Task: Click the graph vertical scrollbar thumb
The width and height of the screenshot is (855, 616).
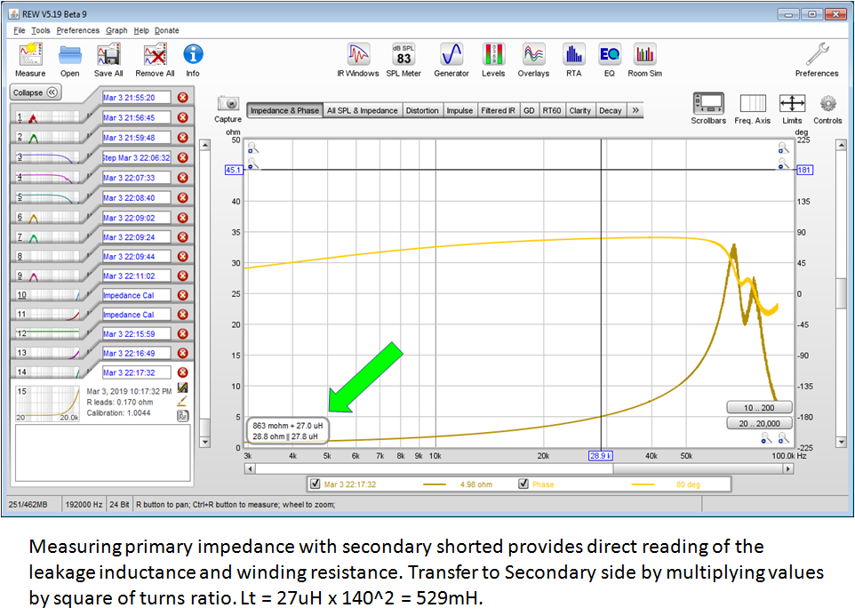Action: click(841, 294)
